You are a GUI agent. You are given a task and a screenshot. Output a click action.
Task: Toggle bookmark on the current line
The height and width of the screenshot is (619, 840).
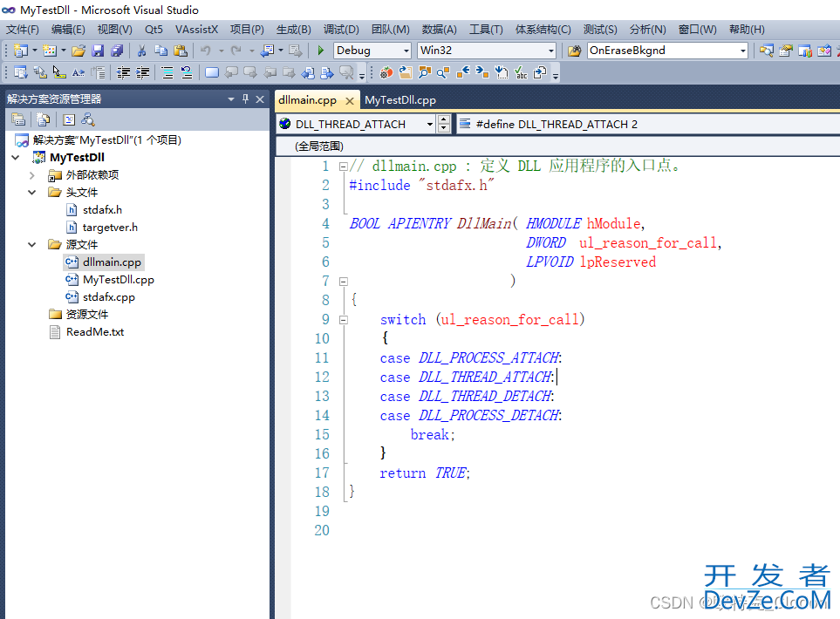(x=212, y=72)
